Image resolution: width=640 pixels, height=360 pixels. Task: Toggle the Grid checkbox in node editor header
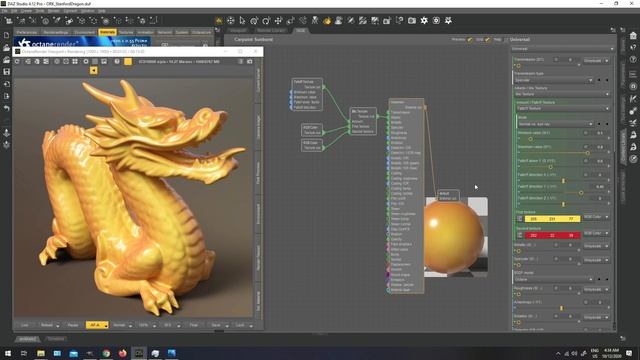coord(488,40)
